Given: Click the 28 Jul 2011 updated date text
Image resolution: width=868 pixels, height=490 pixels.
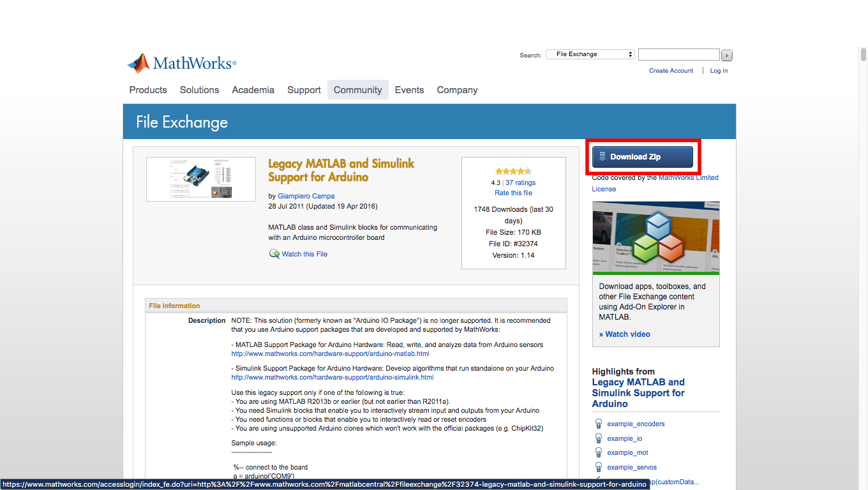Looking at the screenshot, I should (x=323, y=207).
